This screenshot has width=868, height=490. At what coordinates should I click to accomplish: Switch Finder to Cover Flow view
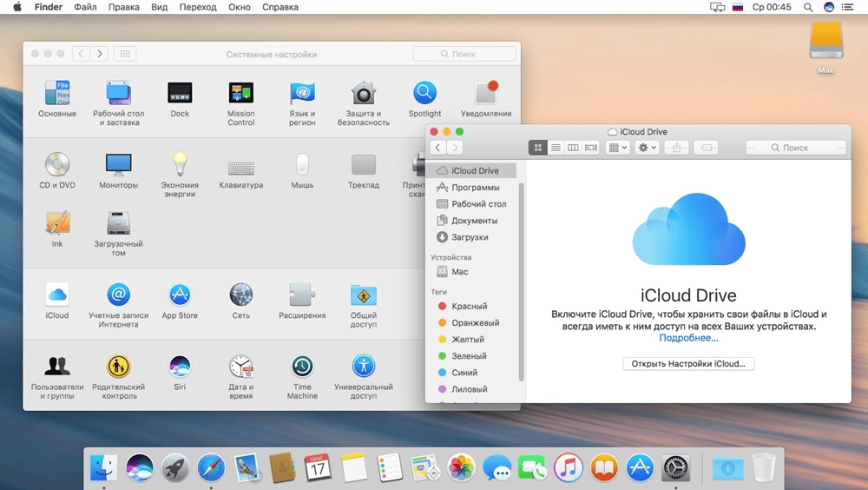(590, 148)
